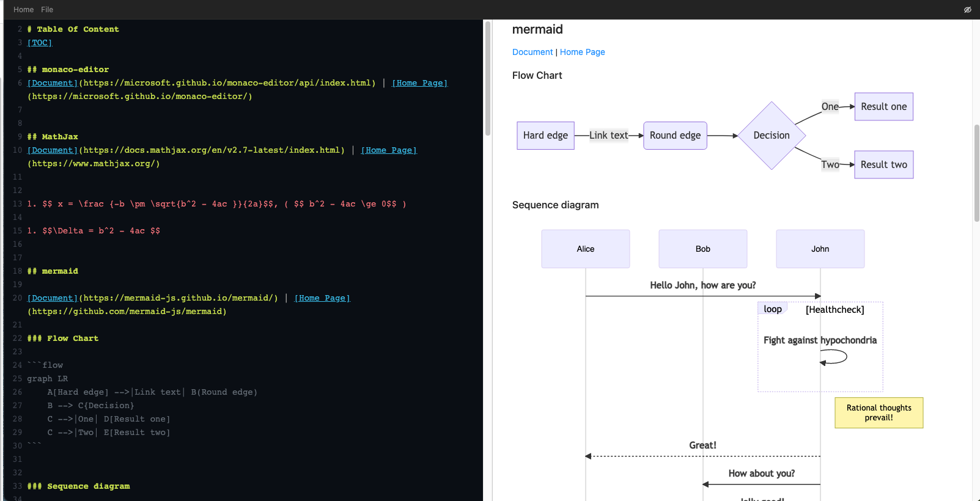Click the '## mermaid' heading in editor
The image size is (980, 501).
click(53, 271)
